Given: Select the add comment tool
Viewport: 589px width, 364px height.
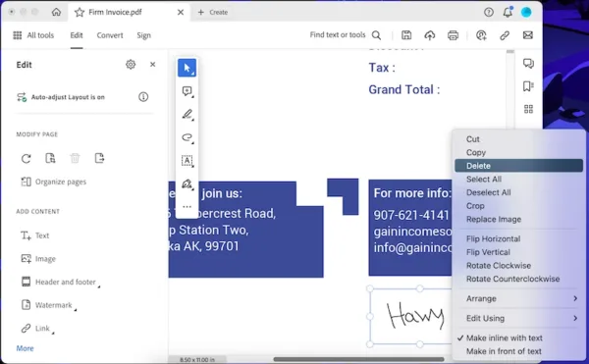Looking at the screenshot, I should coord(187,91).
